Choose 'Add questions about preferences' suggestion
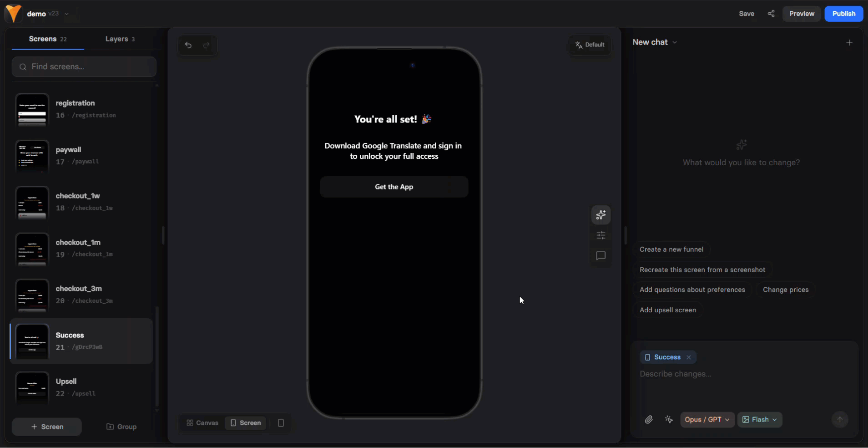 tap(692, 290)
